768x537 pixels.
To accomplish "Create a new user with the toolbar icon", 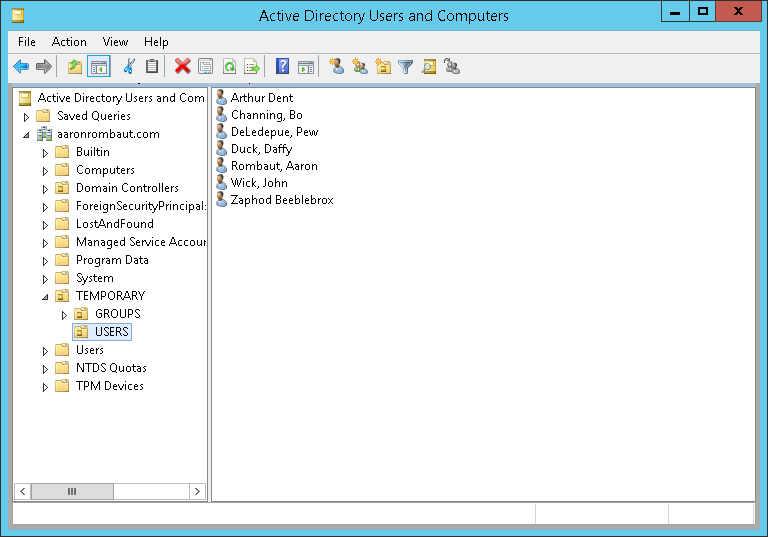I will tap(336, 66).
